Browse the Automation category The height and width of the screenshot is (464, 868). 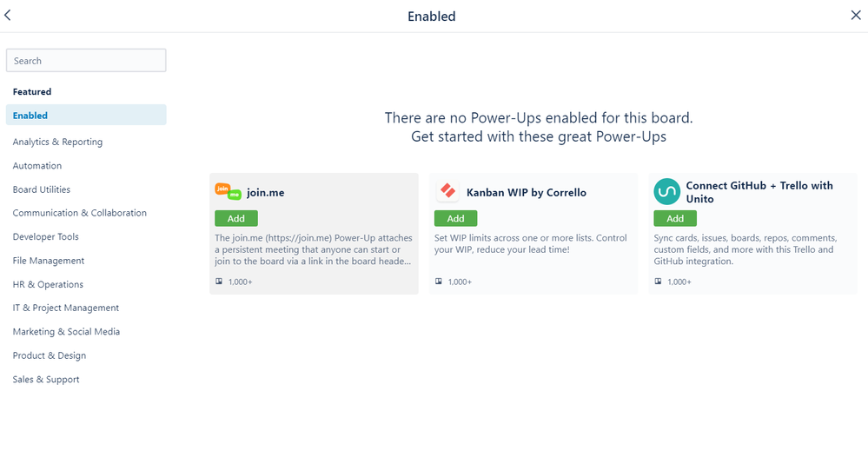37,166
